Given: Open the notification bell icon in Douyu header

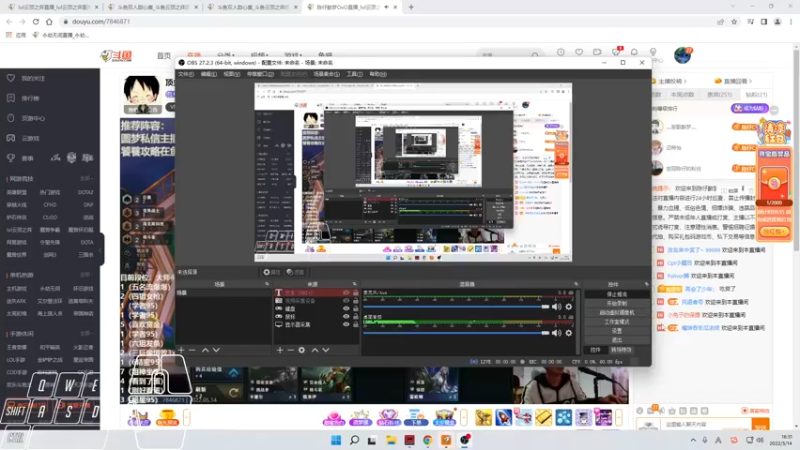Looking at the screenshot, I should (x=634, y=52).
